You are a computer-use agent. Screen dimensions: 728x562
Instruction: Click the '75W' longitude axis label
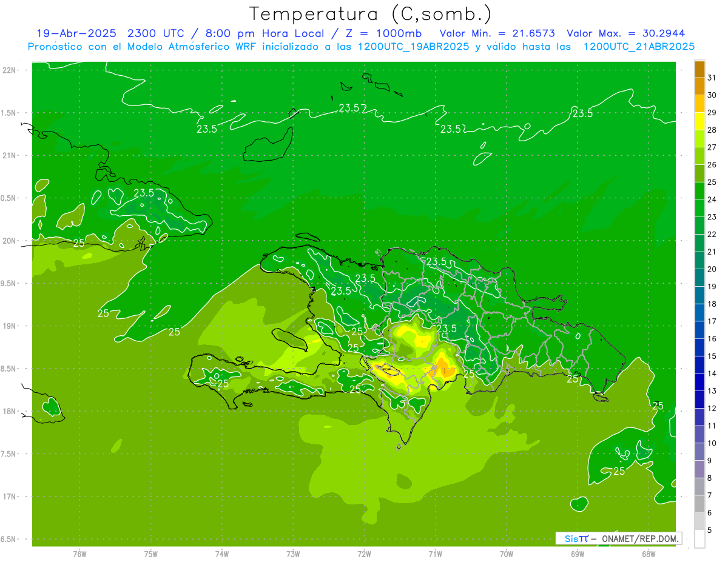[x=150, y=554]
